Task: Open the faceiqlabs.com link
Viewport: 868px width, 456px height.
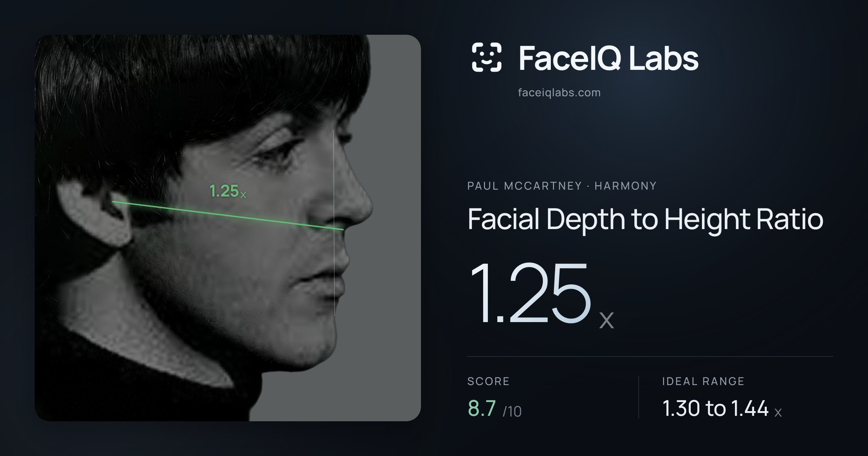Action: (x=559, y=93)
